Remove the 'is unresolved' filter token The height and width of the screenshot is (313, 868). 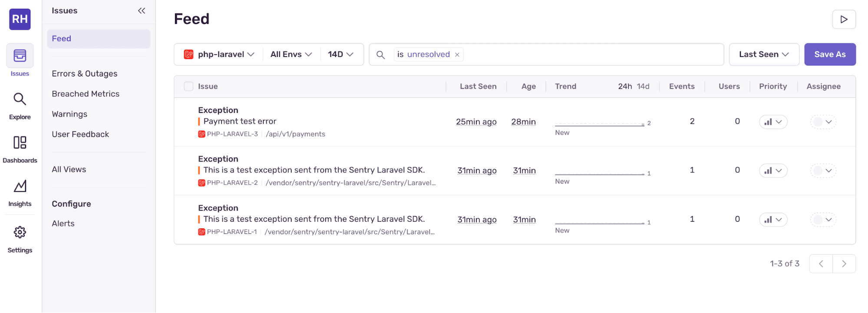[x=457, y=55]
